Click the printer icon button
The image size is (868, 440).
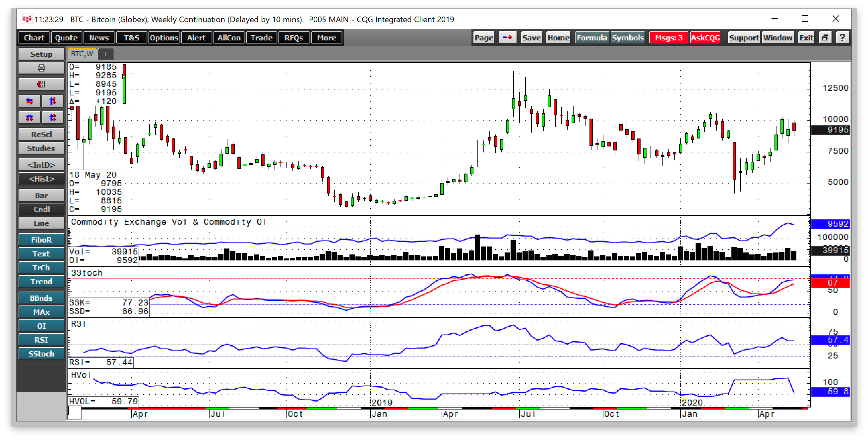41,68
